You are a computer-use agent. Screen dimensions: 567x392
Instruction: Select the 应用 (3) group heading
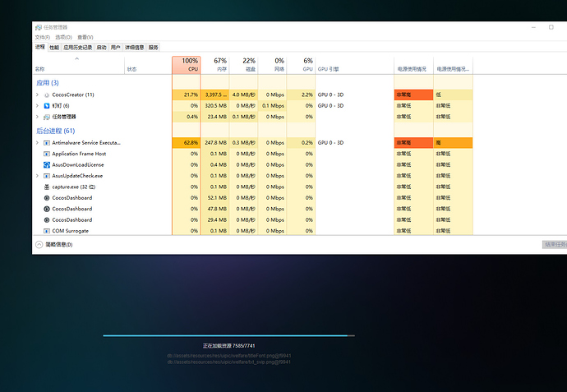pos(48,83)
